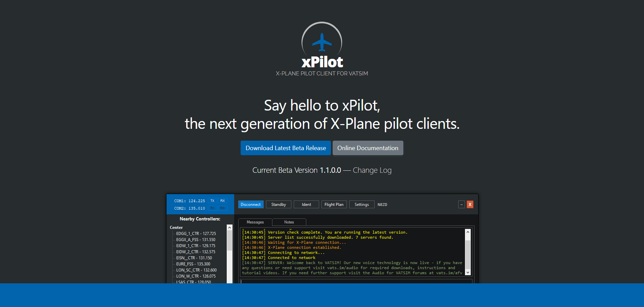
Task: Click the xPilot airplane logo icon
Action: click(321, 42)
